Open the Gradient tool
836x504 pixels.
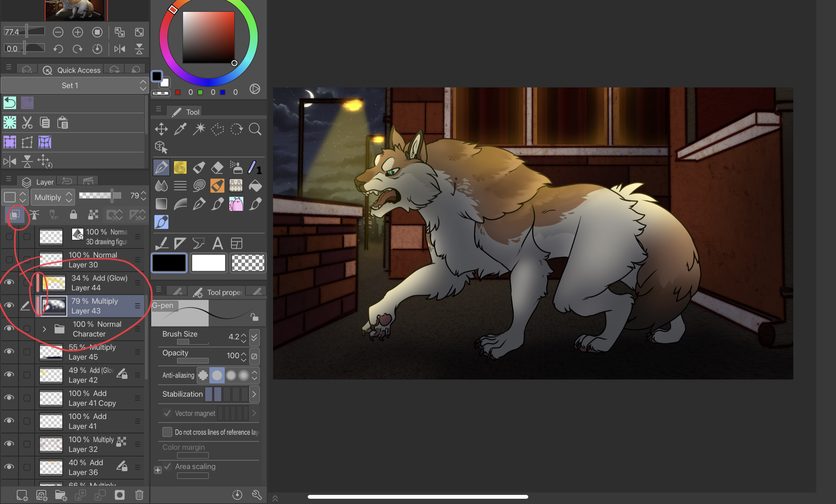tap(161, 204)
